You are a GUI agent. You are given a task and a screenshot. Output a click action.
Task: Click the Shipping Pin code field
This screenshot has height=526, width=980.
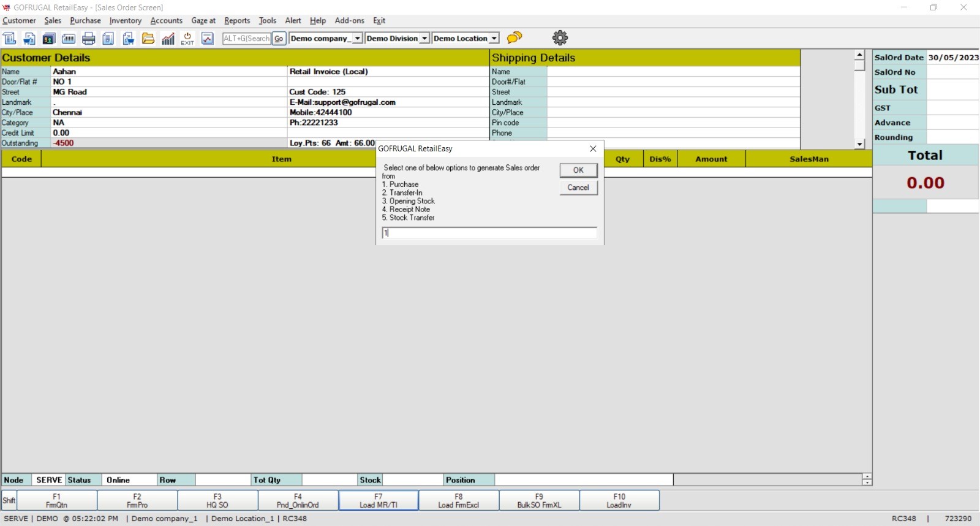click(x=673, y=123)
